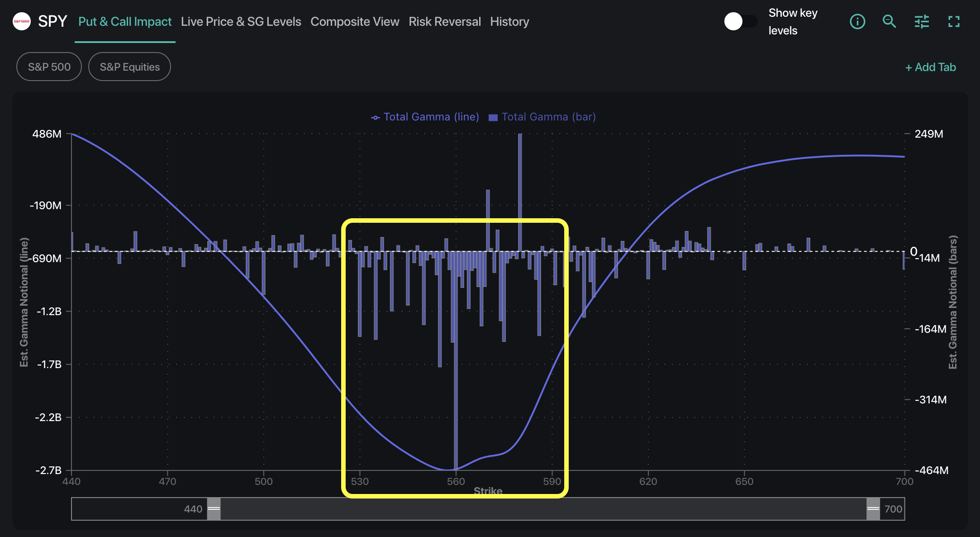Click the 650 strike axis label
980x537 pixels.
click(744, 481)
